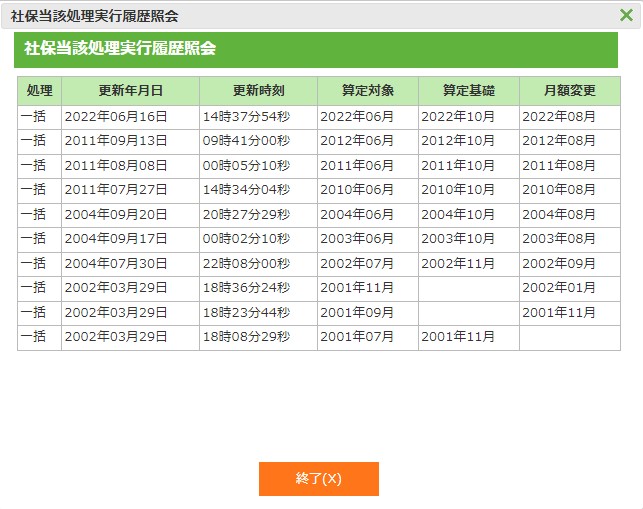Click 月額変更 value 2002年09月
This screenshot has height=509, width=643.
(559, 263)
